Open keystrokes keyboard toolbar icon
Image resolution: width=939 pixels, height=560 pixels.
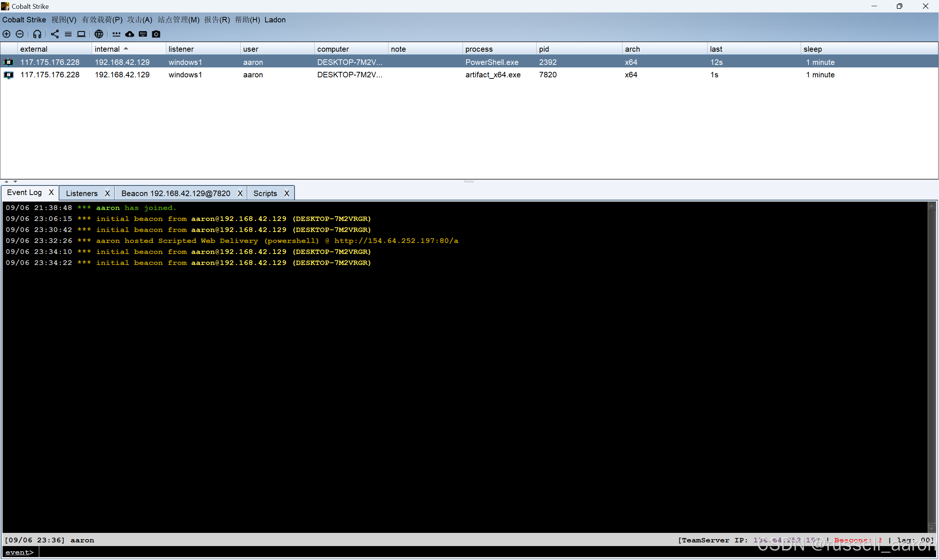[x=143, y=34]
